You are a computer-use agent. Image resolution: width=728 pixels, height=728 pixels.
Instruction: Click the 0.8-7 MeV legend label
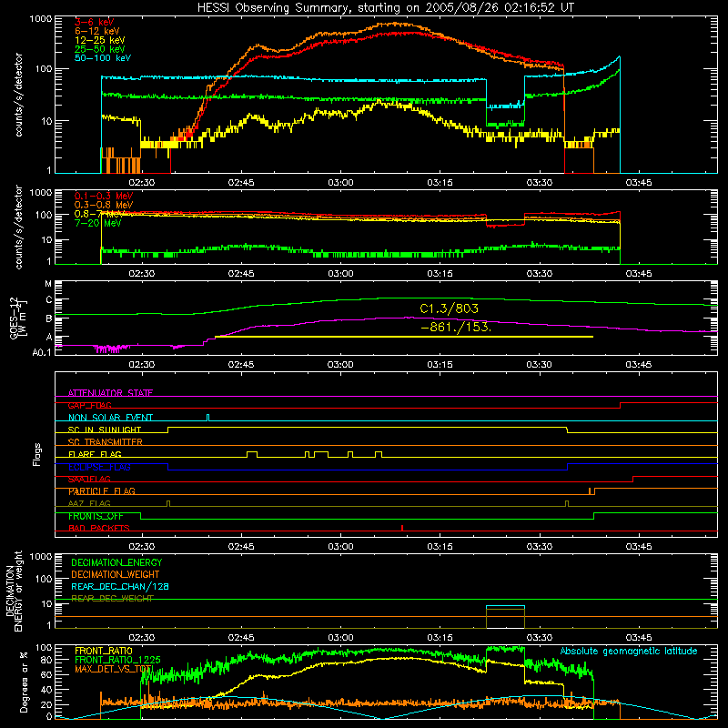[99, 214]
